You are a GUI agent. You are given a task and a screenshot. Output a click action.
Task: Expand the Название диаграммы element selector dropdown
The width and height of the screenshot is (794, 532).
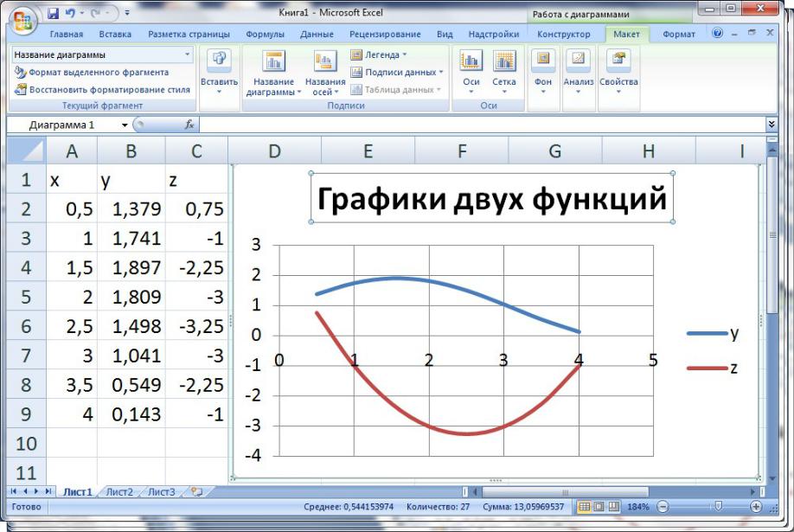point(188,54)
